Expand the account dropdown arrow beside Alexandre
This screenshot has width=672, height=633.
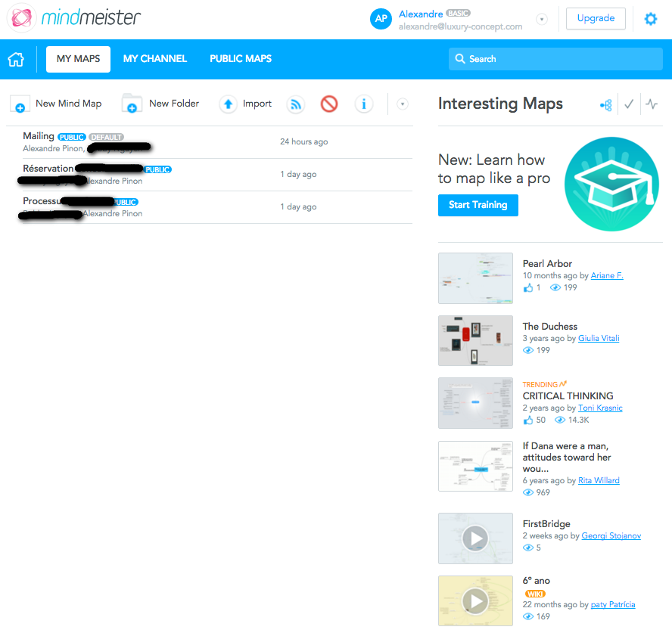[x=542, y=19]
